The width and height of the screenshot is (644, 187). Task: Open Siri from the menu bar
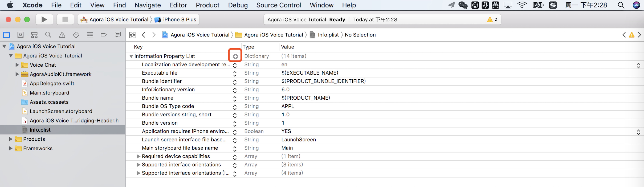point(637,5)
